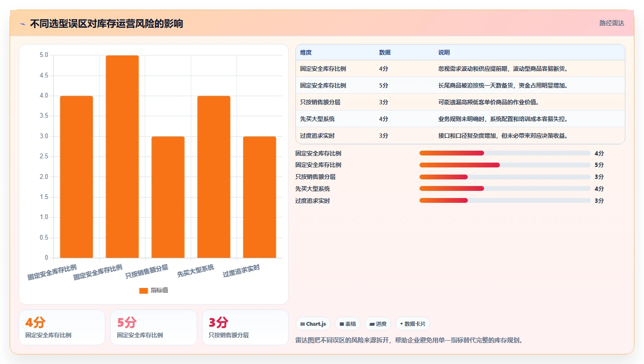
Task: Click the 5分 value beside the progress bar
Action: (599, 165)
